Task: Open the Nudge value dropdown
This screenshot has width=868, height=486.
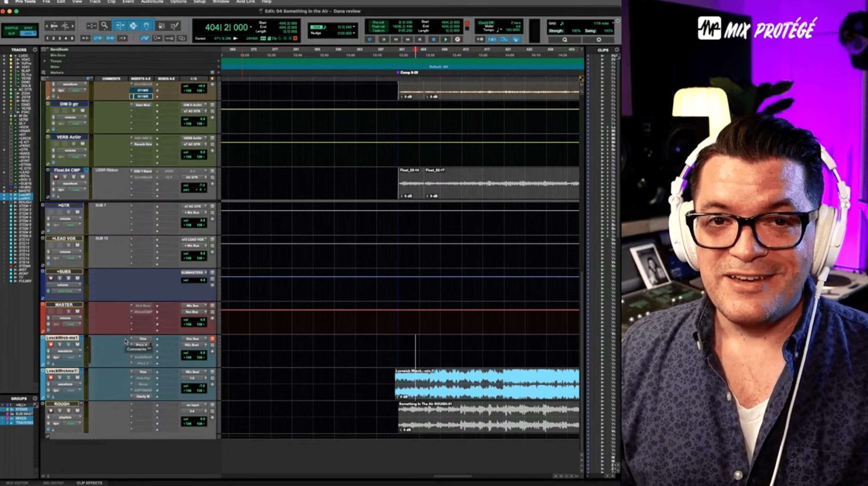Action: 354,33
